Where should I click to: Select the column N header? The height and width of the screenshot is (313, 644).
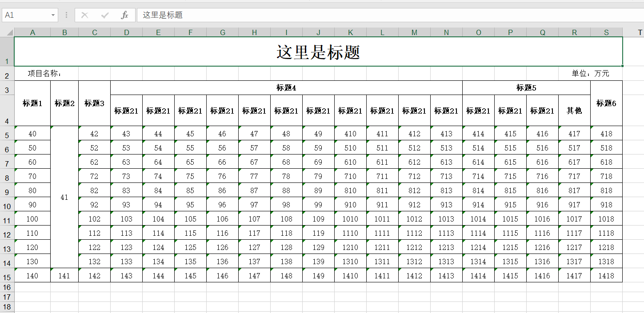[447, 32]
